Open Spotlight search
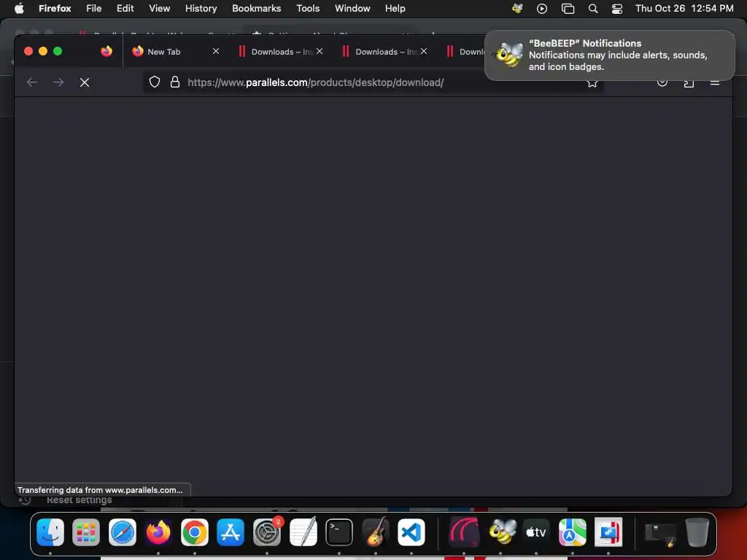Viewport: 747px width, 560px height. (x=593, y=8)
